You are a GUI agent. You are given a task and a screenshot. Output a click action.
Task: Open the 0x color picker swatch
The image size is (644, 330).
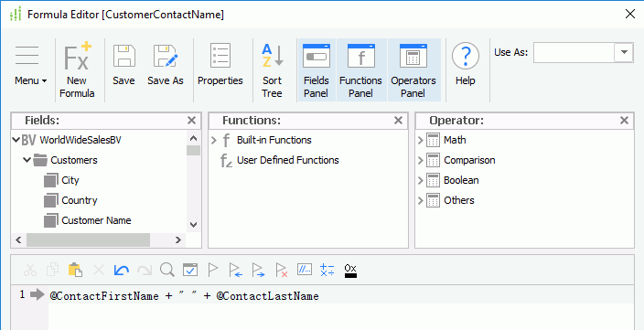click(350, 271)
